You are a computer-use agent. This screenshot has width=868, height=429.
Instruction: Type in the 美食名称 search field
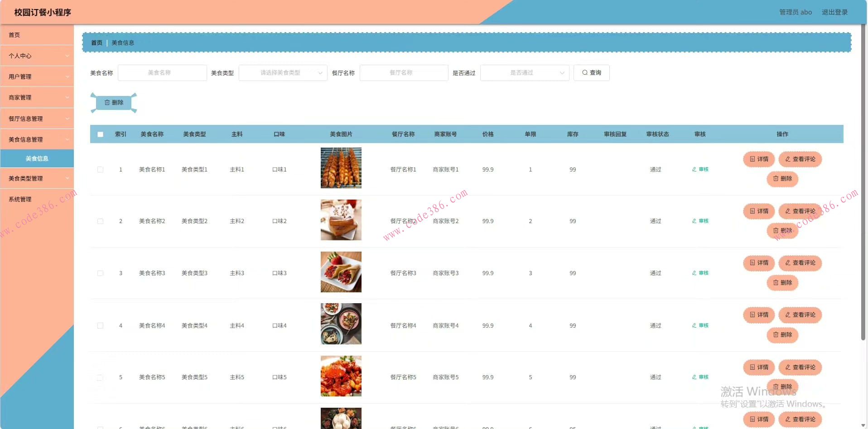(162, 73)
